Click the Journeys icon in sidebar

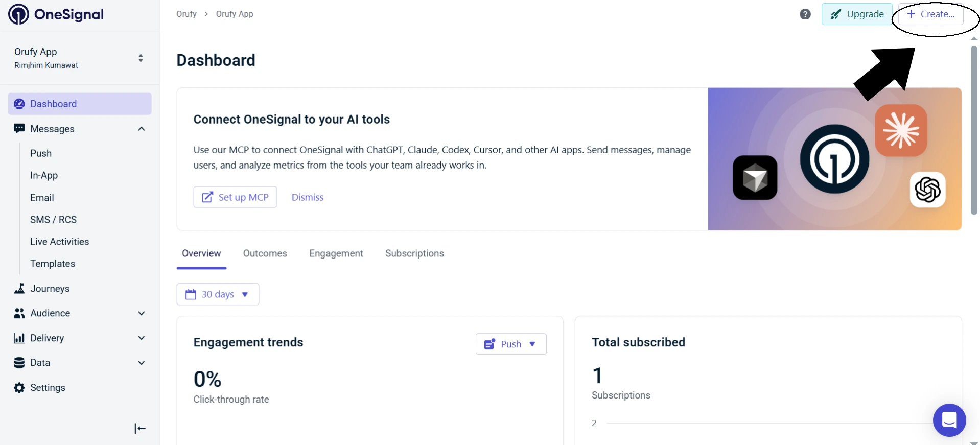coord(19,289)
